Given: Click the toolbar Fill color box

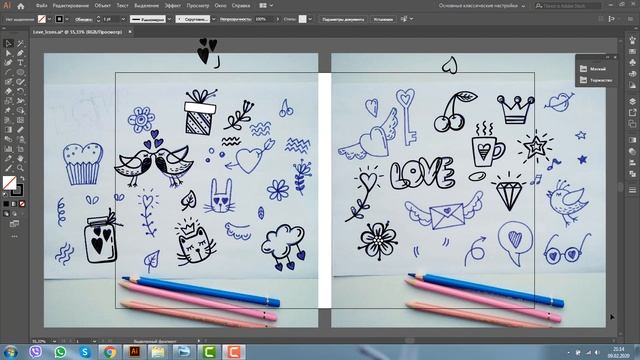Looking at the screenshot, I should coord(9,182).
